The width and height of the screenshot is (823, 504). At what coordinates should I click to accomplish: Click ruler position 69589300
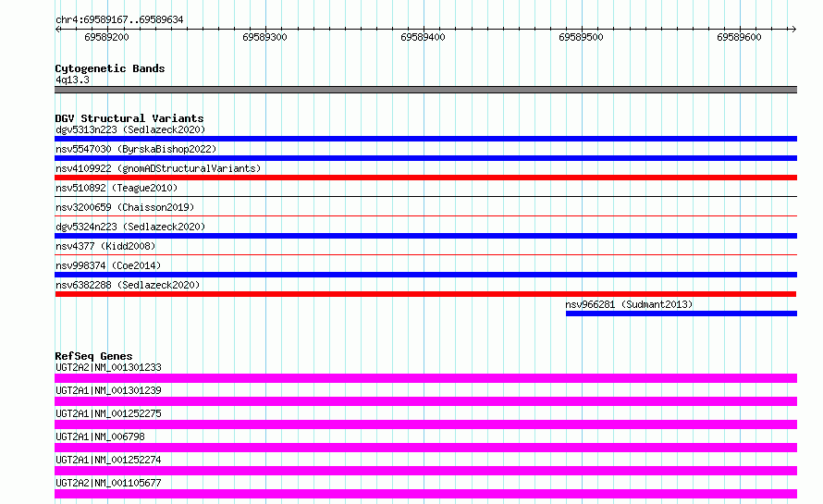click(264, 37)
